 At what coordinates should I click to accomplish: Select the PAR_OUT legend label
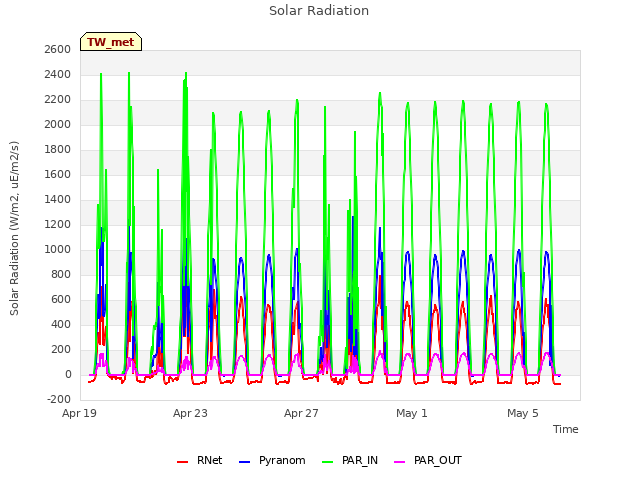pyautogui.click(x=438, y=460)
